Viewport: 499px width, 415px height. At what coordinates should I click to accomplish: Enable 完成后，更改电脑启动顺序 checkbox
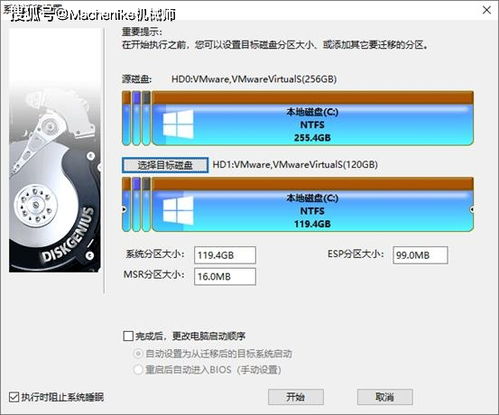click(128, 336)
